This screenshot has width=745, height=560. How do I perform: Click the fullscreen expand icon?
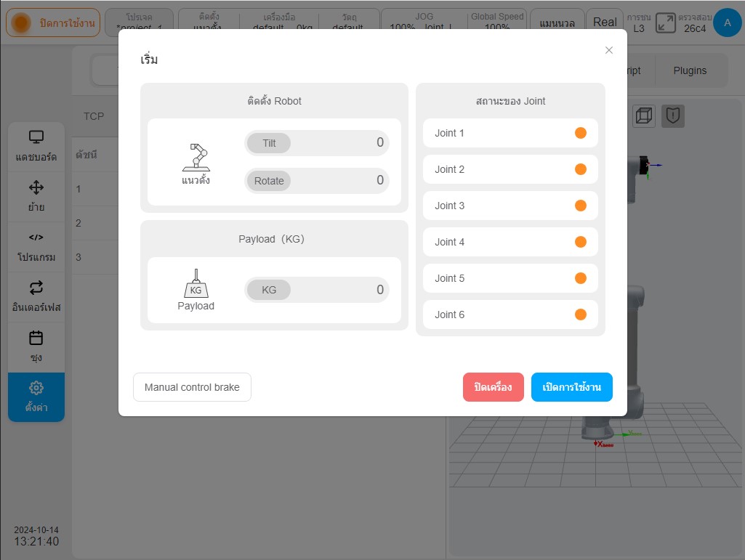click(665, 23)
